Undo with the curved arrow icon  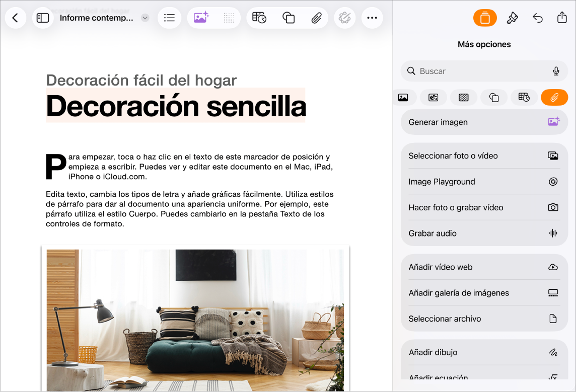537,18
